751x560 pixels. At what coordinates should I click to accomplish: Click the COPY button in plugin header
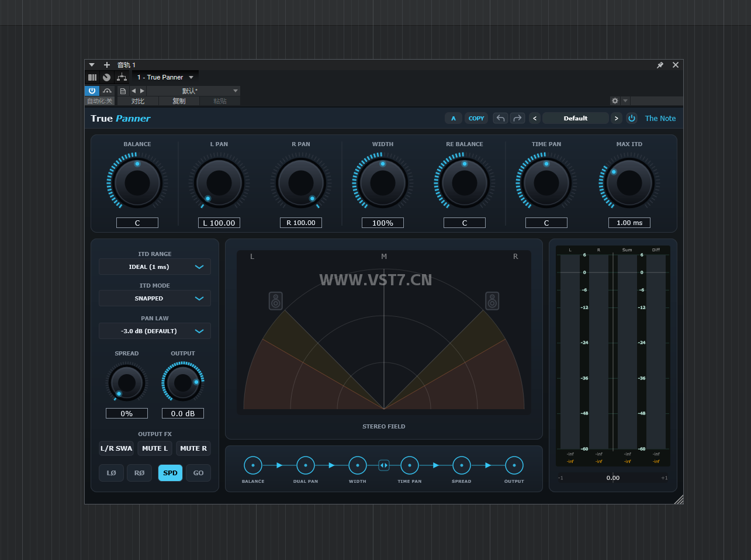(x=476, y=118)
